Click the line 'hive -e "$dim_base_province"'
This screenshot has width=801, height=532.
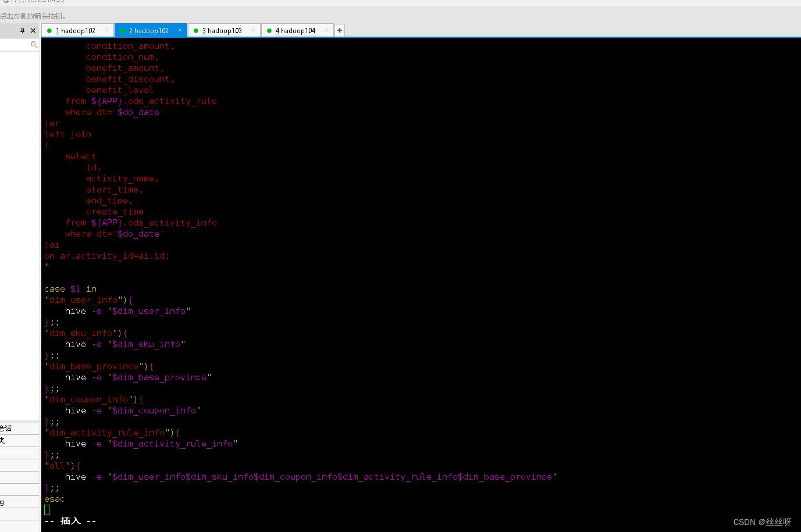point(138,377)
